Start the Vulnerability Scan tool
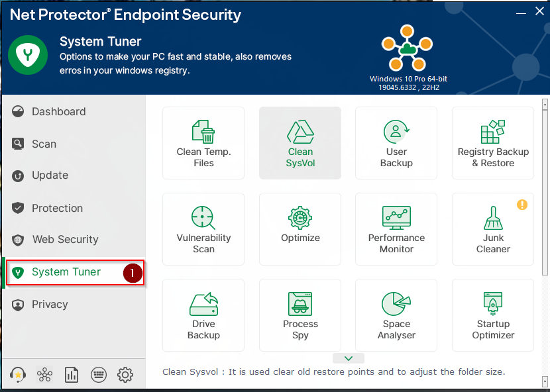The height and width of the screenshot is (392, 550). 203,229
